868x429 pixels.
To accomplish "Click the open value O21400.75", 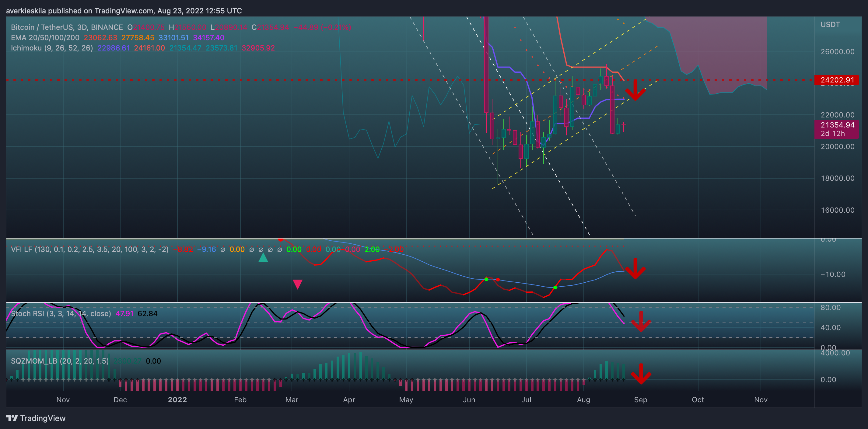I will pyautogui.click(x=146, y=27).
